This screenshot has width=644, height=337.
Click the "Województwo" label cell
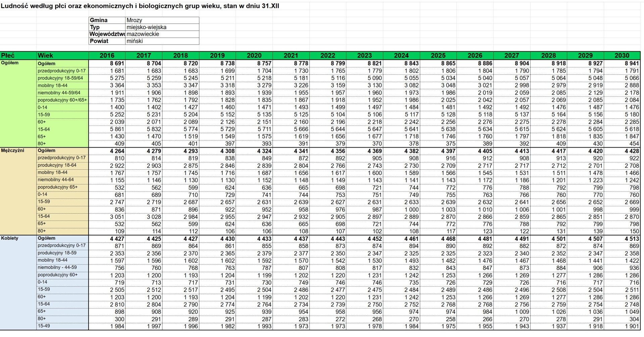[x=107, y=34]
